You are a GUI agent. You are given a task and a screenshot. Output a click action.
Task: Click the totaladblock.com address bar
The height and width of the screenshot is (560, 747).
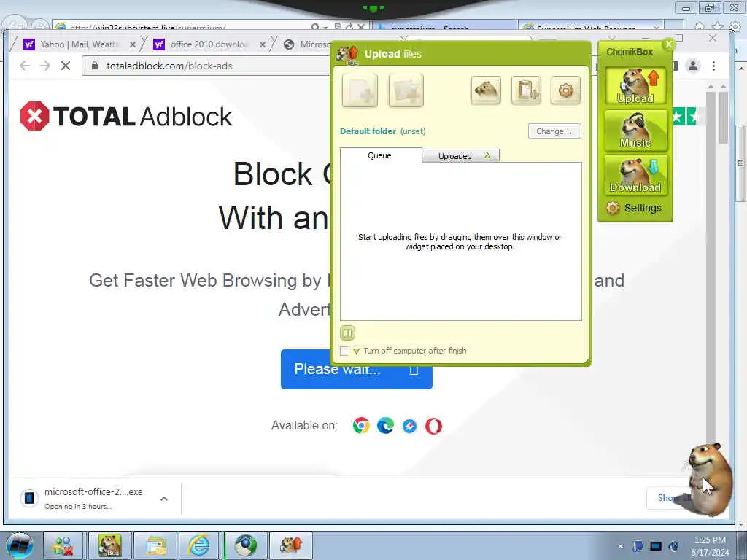(x=207, y=66)
